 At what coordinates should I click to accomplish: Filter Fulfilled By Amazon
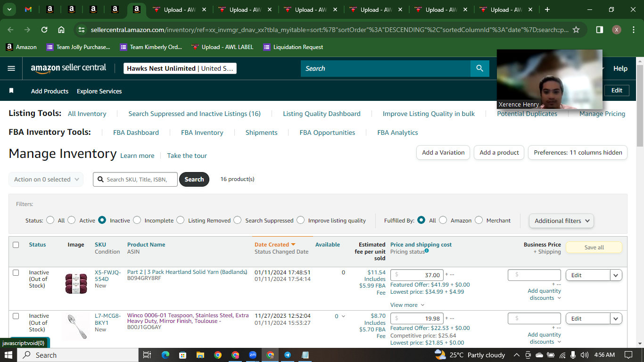[x=443, y=220]
